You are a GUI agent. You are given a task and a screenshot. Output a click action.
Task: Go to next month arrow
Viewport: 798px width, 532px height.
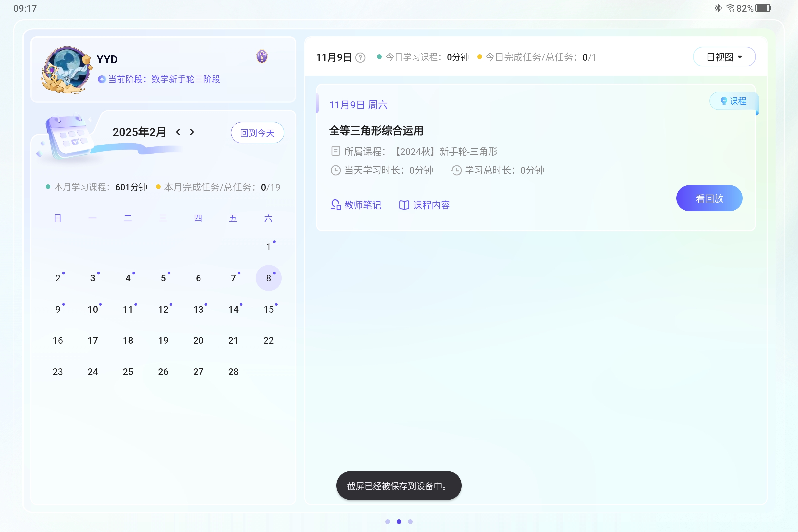pos(192,132)
